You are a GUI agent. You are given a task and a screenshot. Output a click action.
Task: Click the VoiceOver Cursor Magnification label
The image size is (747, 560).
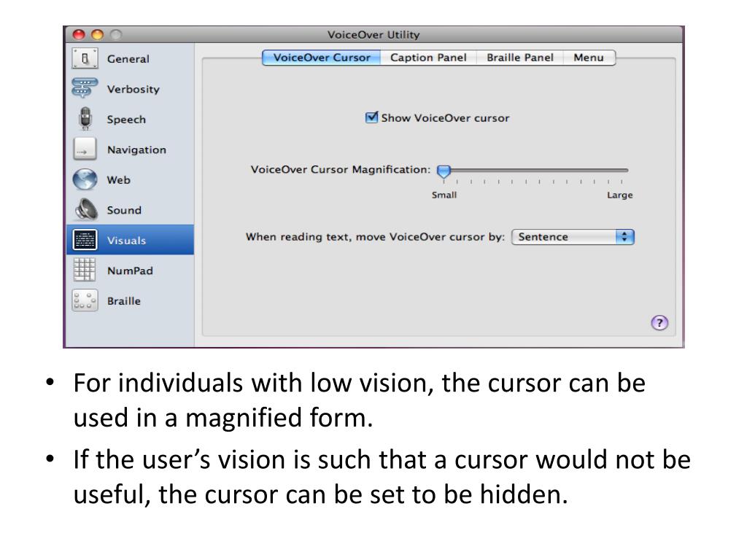click(341, 169)
